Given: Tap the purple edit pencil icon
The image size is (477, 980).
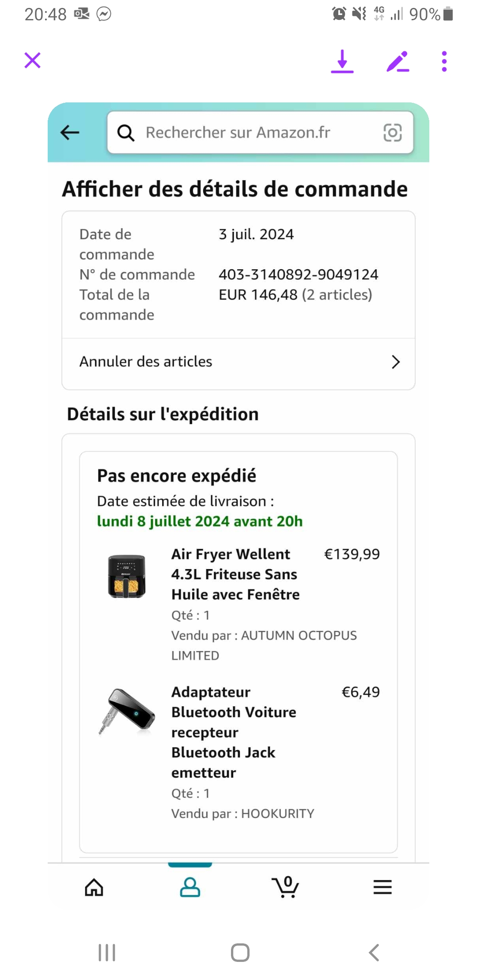Looking at the screenshot, I should click(x=397, y=61).
